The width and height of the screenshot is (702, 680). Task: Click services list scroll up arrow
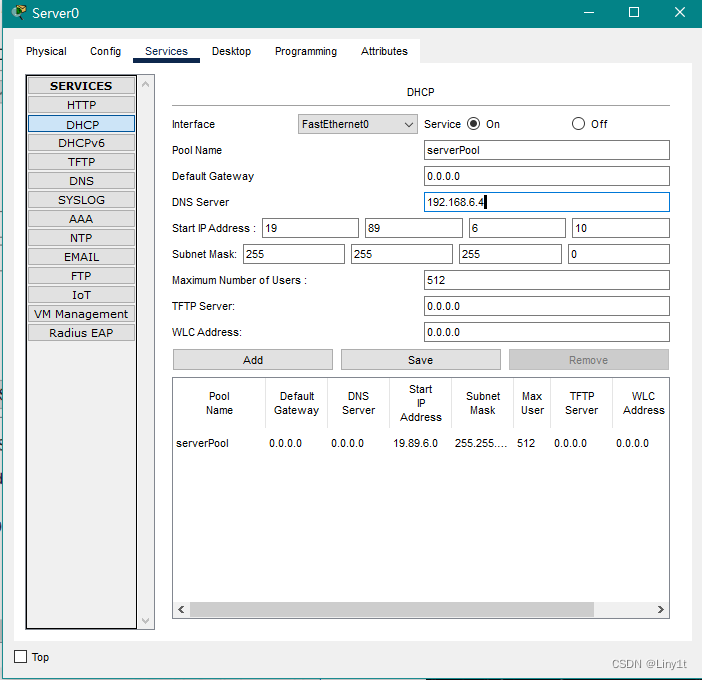(x=146, y=84)
